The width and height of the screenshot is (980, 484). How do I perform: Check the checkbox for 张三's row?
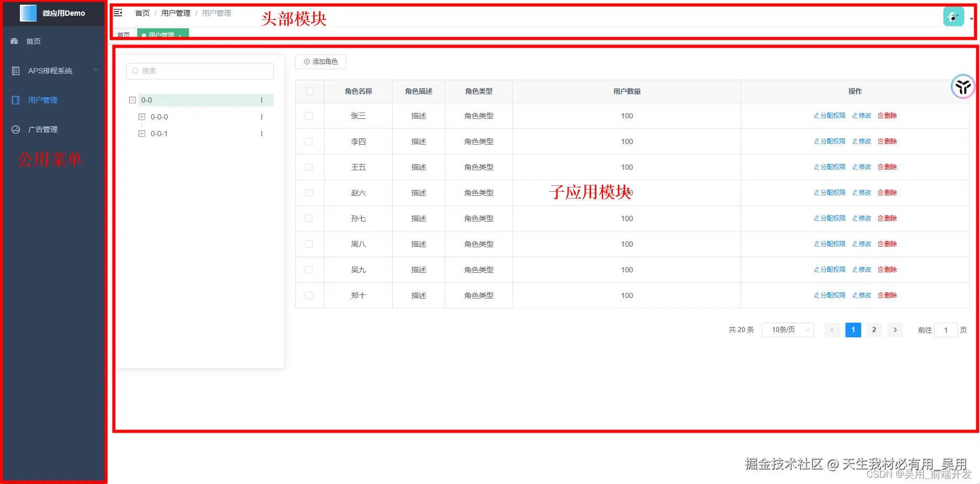309,116
